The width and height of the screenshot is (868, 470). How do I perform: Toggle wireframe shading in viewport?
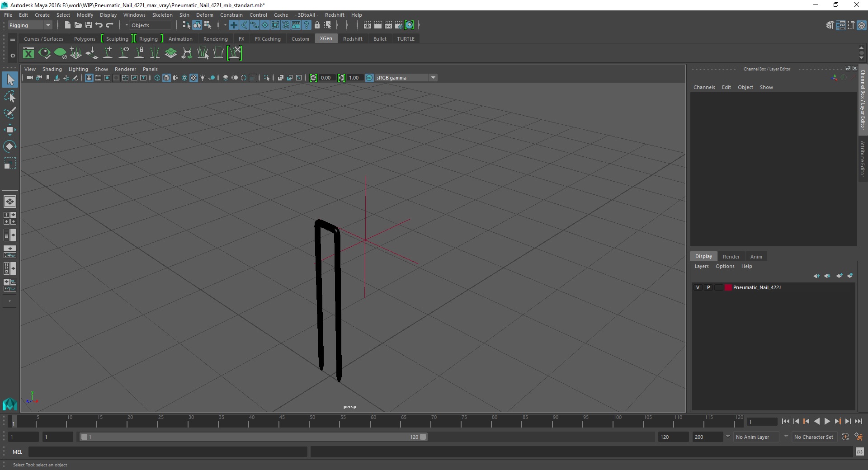point(157,78)
